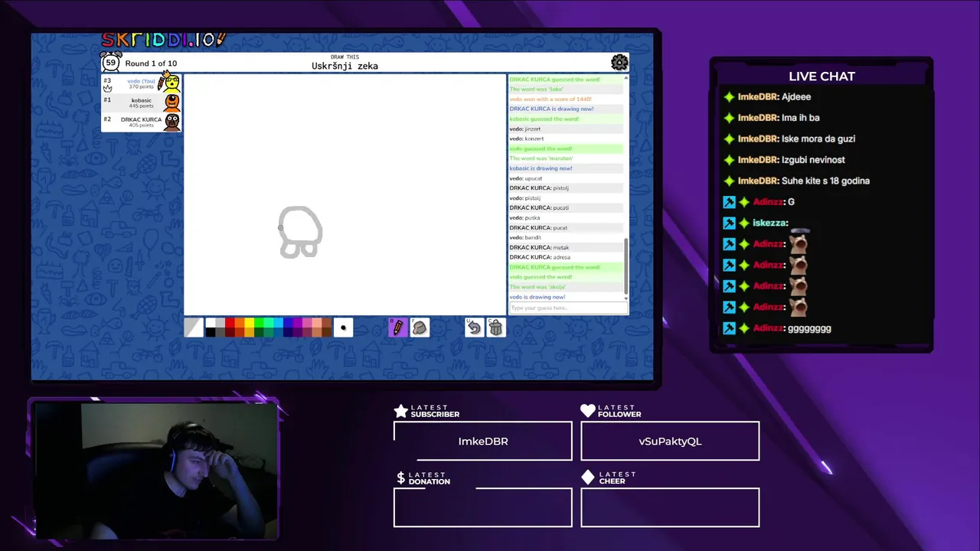This screenshot has height=551, width=980.
Task: Click the 'Type your guess here...' input field
Action: tap(568, 308)
